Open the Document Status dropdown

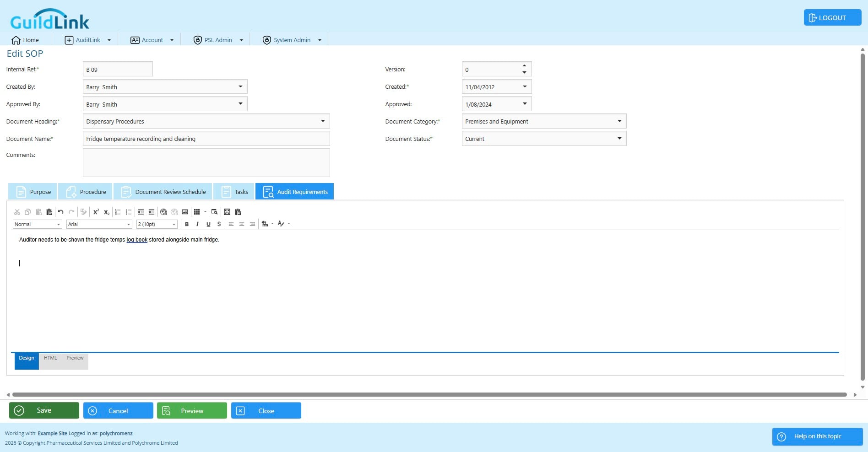pos(619,139)
